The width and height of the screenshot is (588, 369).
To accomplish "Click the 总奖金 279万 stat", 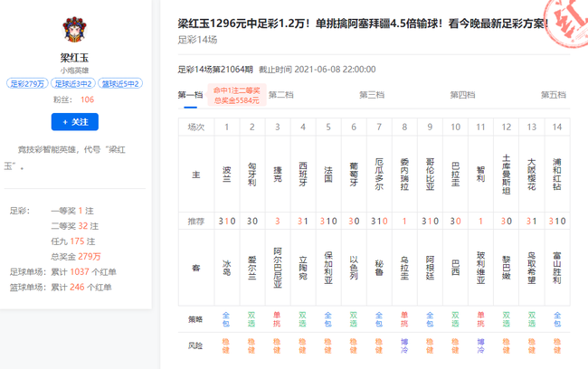I will click(x=76, y=257).
